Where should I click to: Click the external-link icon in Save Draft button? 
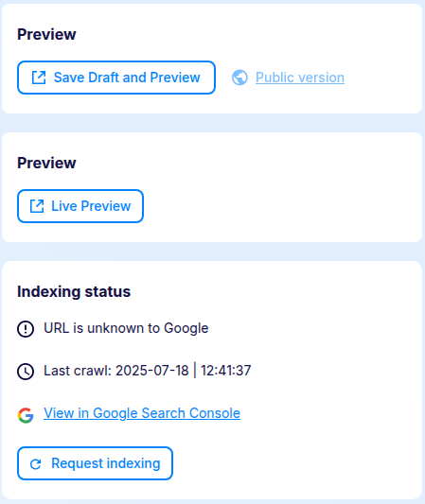coord(39,78)
